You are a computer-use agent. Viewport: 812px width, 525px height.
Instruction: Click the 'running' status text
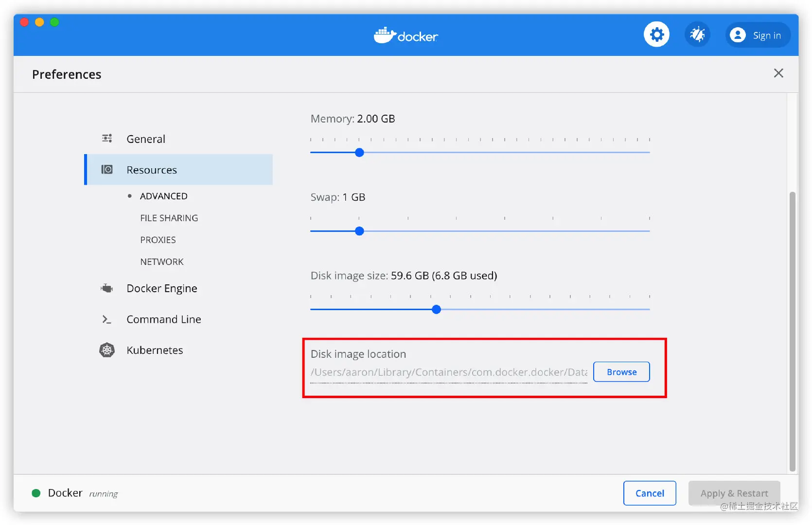tap(104, 494)
